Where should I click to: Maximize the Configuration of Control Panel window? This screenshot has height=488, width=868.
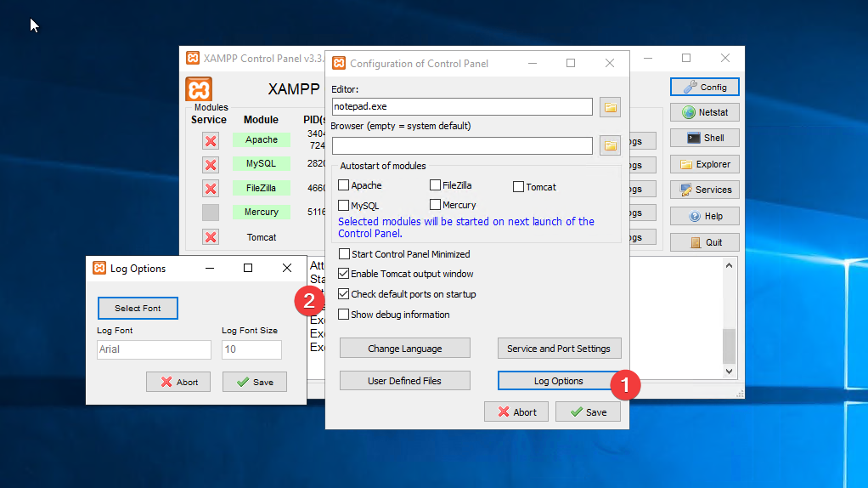(571, 63)
